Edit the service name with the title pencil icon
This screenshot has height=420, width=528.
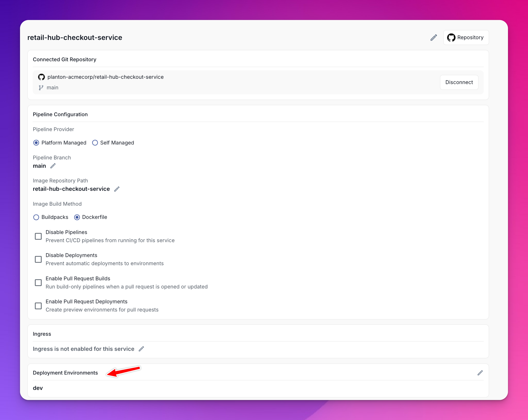click(x=433, y=38)
